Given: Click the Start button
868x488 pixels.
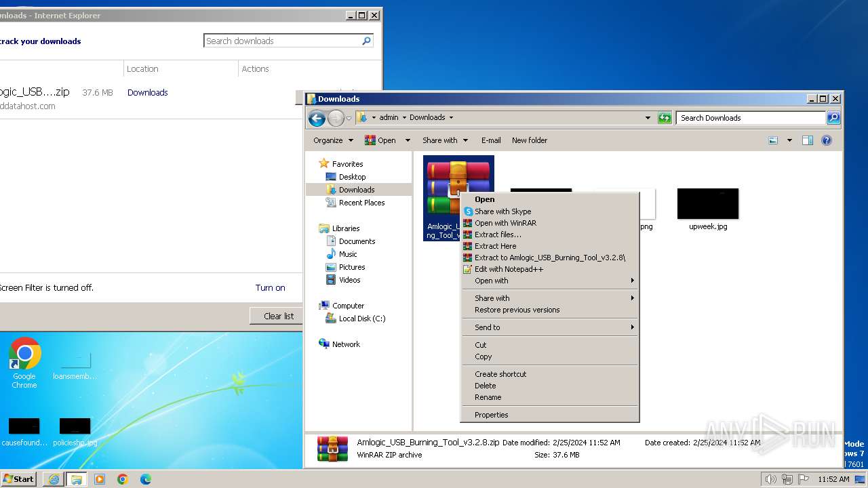Looking at the screenshot, I should click(x=19, y=479).
